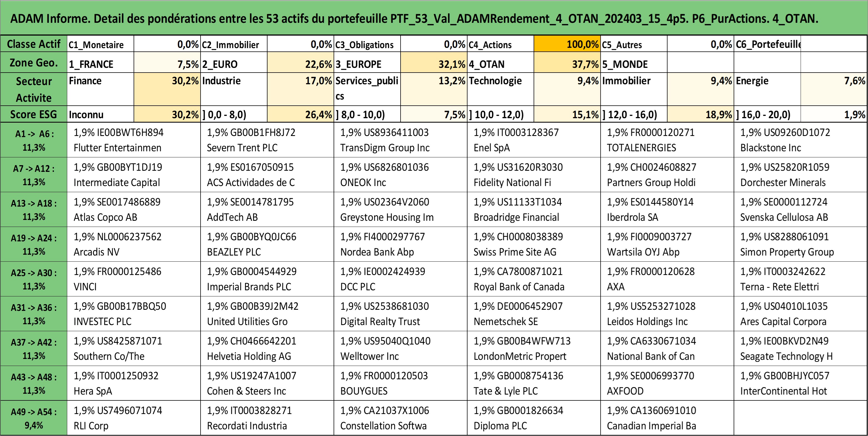Viewport: 868px width, 436px height.
Task: Select the Inconnu ESG score cell
Action: (101, 114)
